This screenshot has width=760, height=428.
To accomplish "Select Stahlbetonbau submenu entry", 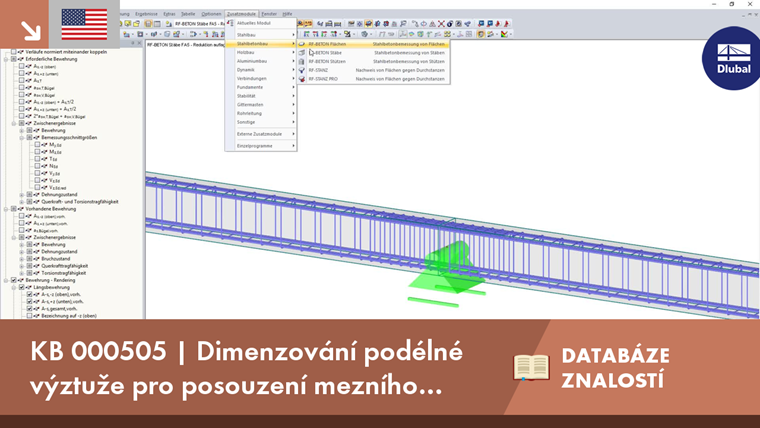I will tap(261, 44).
